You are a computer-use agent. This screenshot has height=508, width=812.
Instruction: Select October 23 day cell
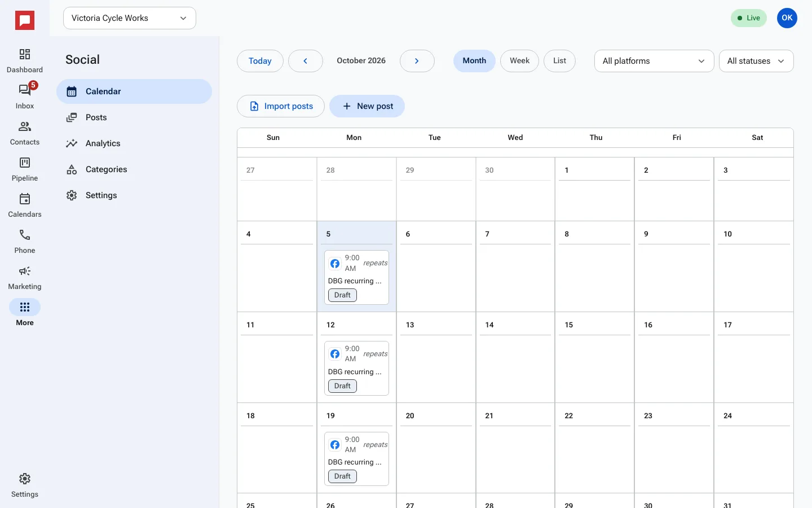tap(674, 448)
